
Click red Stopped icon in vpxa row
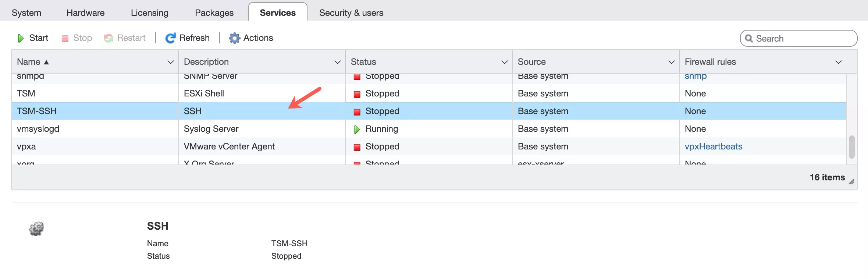point(357,147)
